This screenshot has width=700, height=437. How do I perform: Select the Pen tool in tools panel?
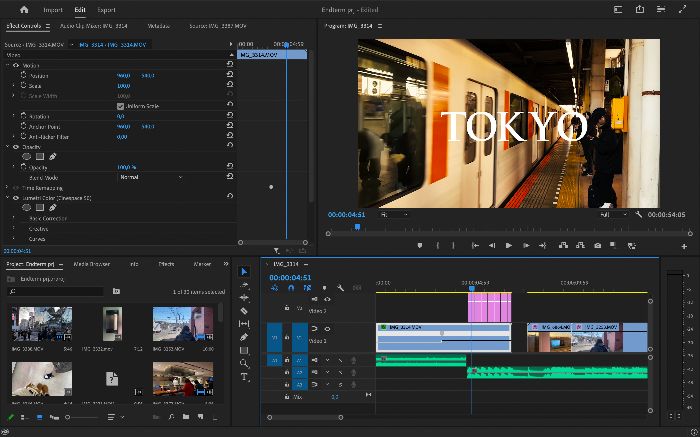[244, 337]
